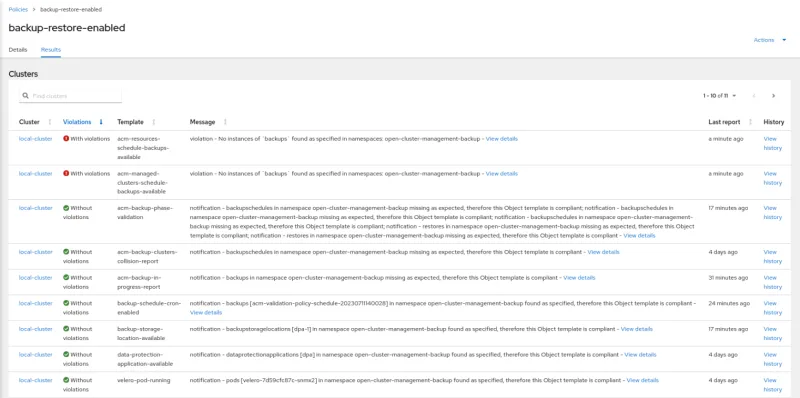View details for backup-storage-location-available message
The width and height of the screenshot is (800, 398).
[x=637, y=329]
